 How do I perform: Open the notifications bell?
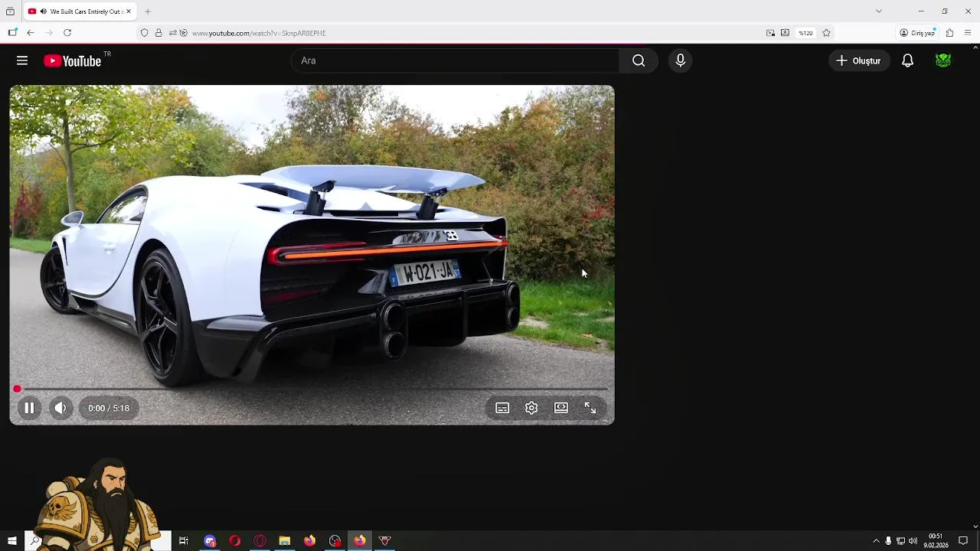(907, 60)
